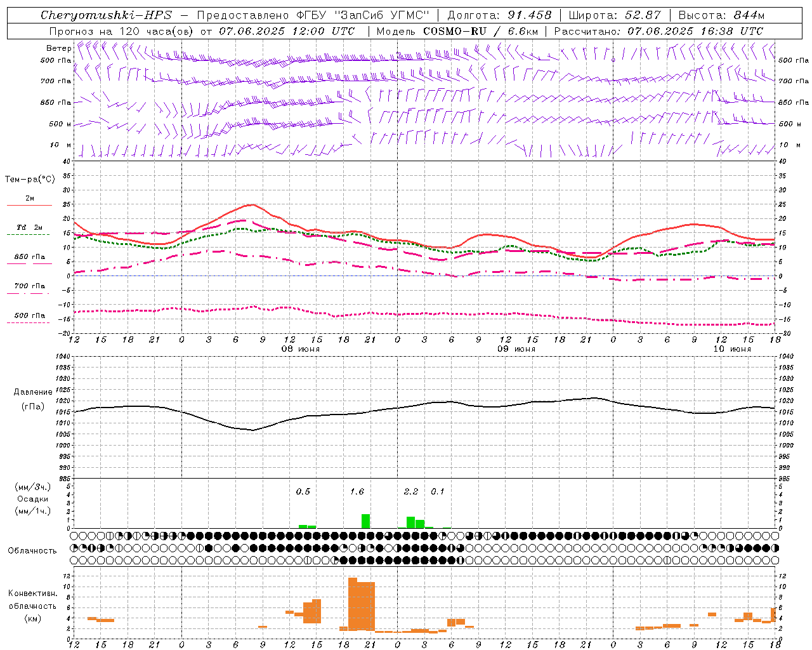Click the precipitation total "2.2"
The width and height of the screenshot is (812, 650).
(411, 491)
